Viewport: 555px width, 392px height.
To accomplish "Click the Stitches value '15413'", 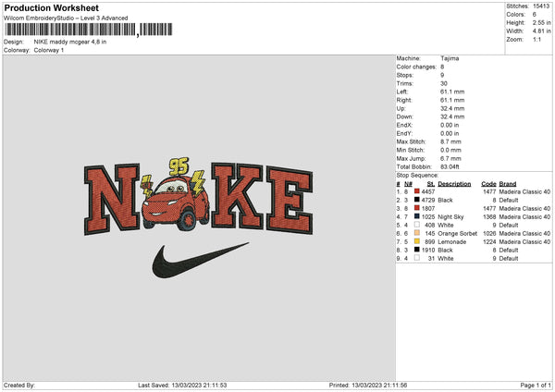I will [x=541, y=6].
